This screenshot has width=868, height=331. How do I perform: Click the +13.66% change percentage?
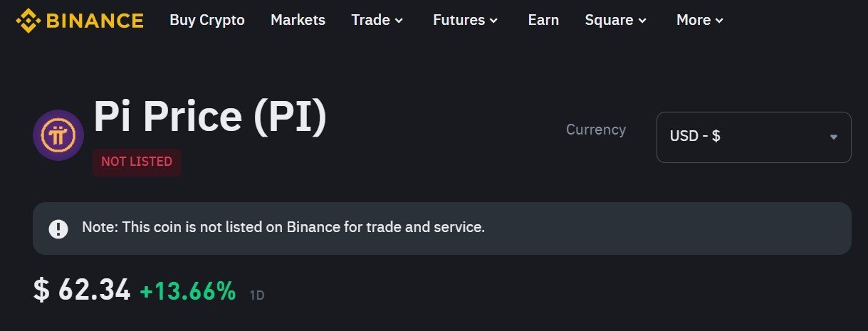188,290
